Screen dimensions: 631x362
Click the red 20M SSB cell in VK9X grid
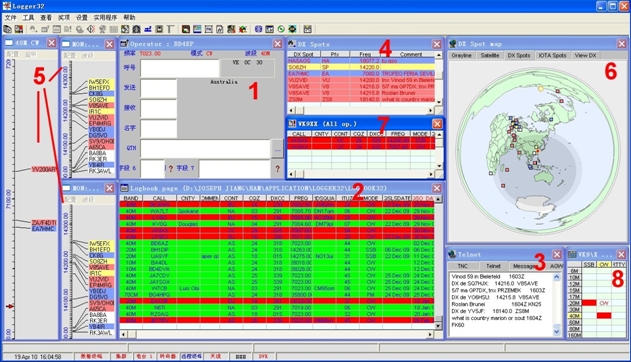click(589, 303)
